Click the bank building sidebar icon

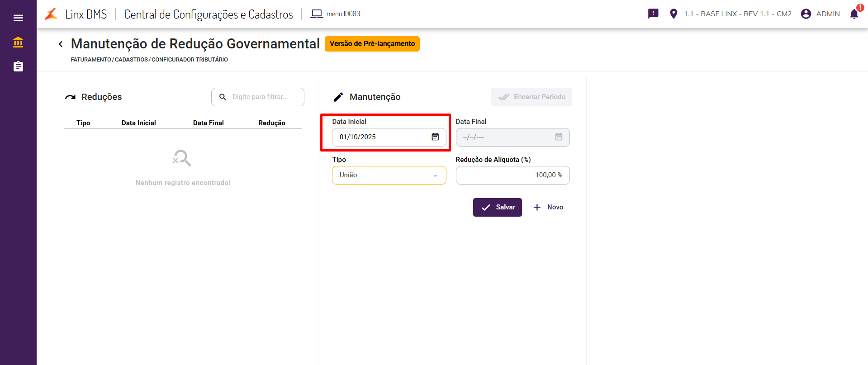pos(18,42)
